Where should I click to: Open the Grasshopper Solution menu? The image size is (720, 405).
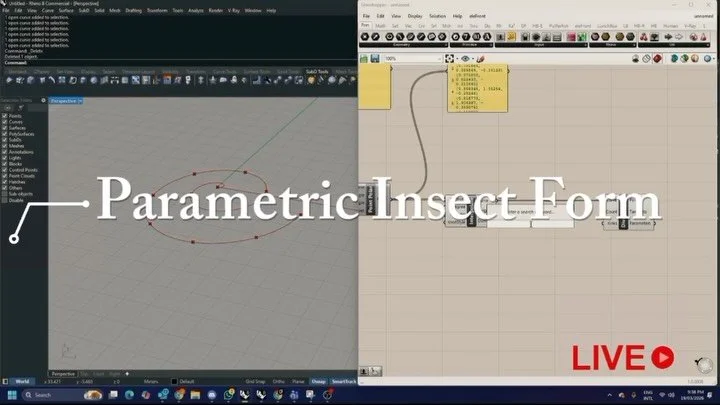coord(437,16)
